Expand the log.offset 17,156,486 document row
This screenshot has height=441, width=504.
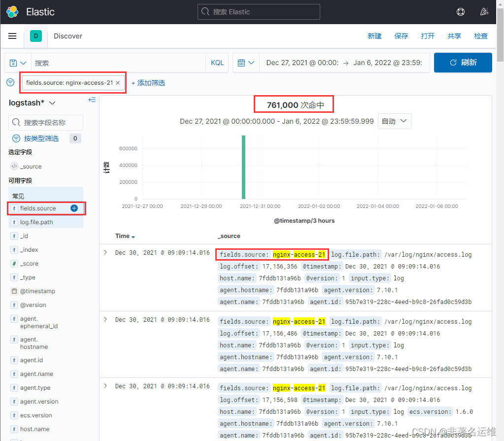coord(105,319)
